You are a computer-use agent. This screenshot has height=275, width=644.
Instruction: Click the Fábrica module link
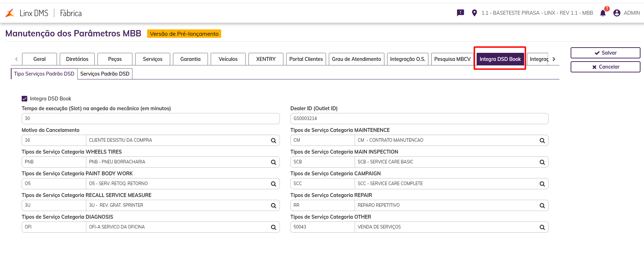(x=71, y=13)
